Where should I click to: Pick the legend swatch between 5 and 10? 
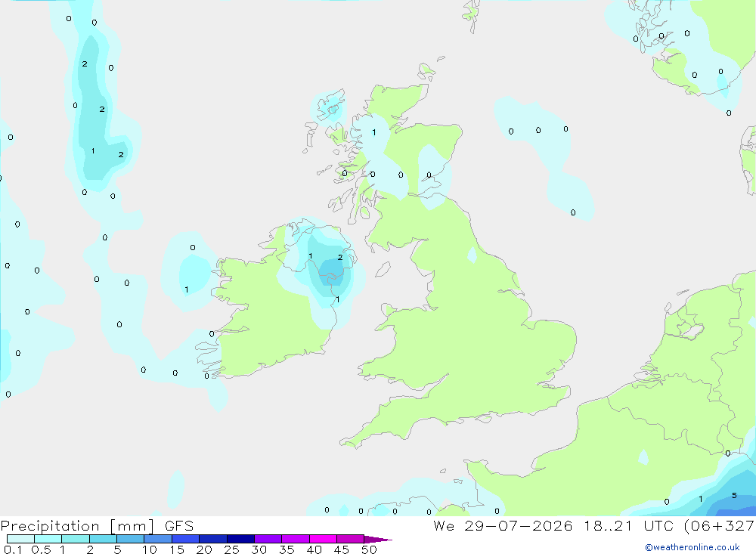[130, 539]
